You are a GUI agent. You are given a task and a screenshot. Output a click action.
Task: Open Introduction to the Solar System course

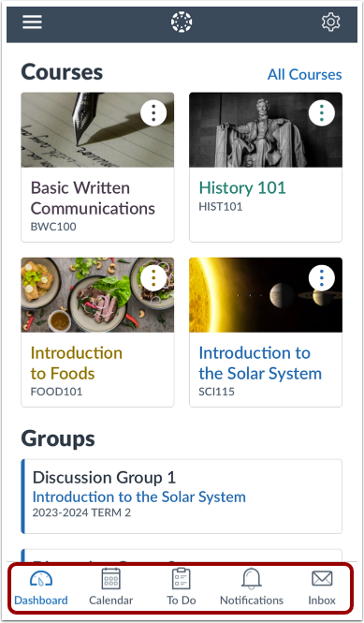260,363
